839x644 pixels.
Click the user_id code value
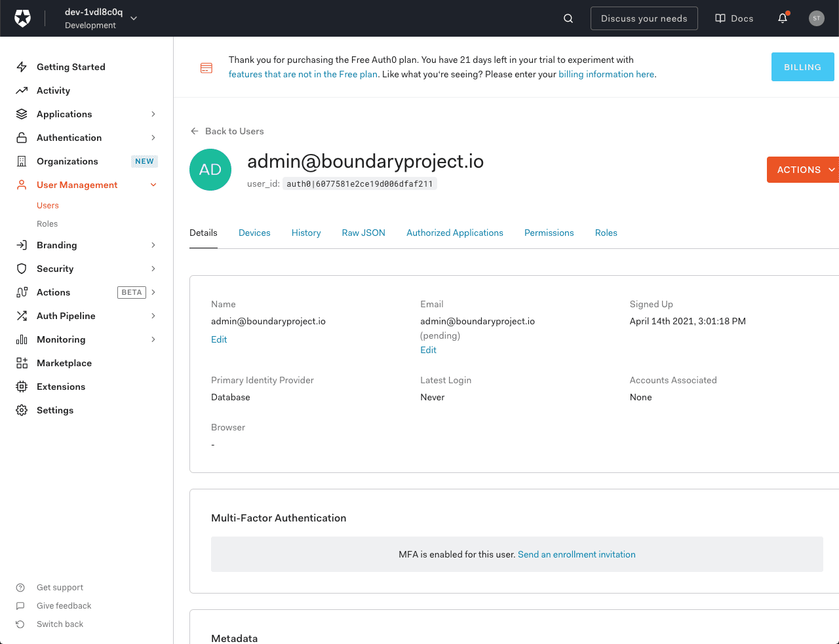pos(360,184)
